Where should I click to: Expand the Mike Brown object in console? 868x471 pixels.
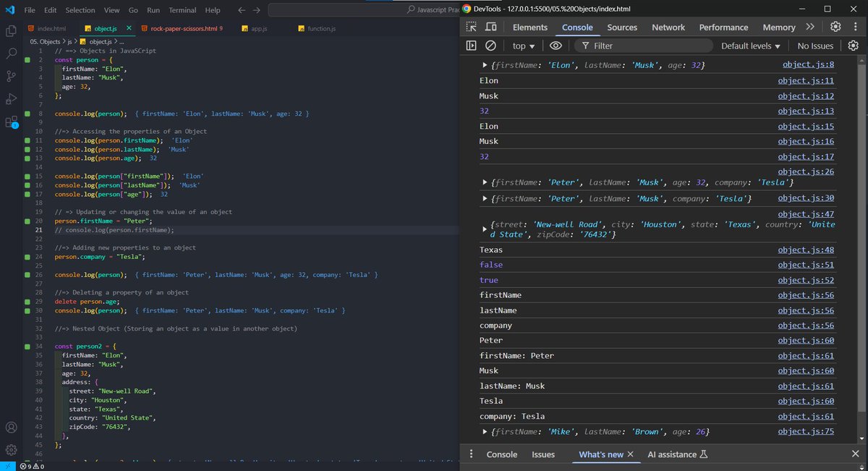pyautogui.click(x=485, y=431)
